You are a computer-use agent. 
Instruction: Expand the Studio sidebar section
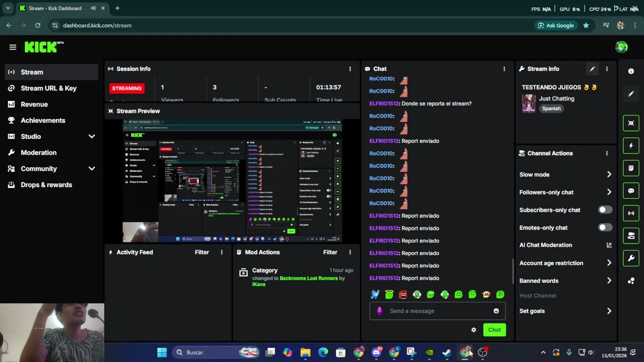click(x=92, y=136)
